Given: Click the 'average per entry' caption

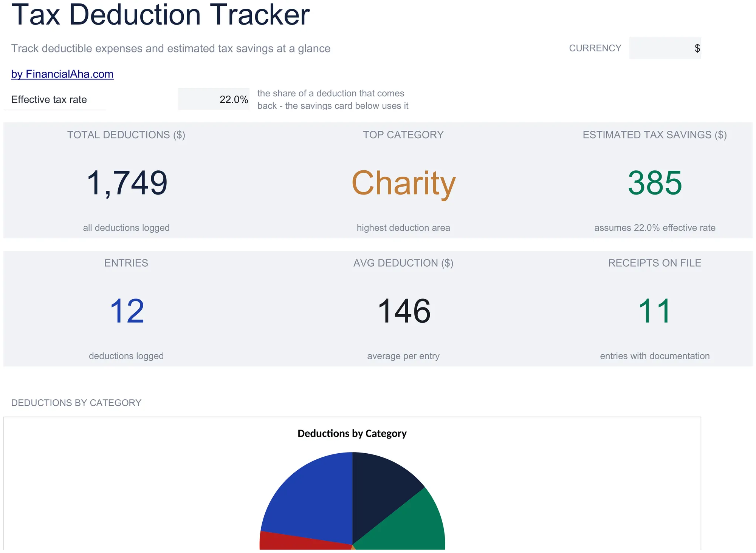Looking at the screenshot, I should point(403,356).
